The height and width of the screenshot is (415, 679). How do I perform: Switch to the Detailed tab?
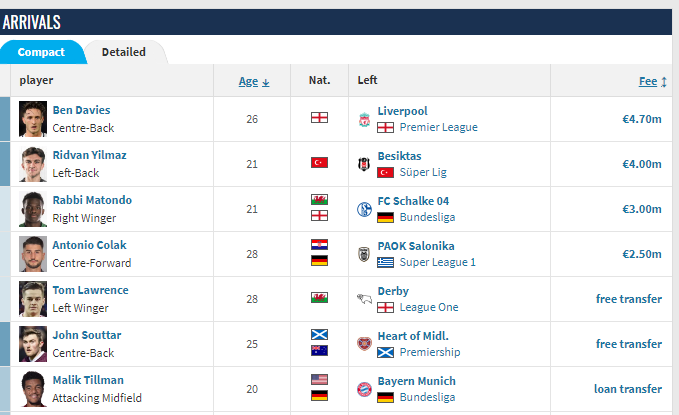pyautogui.click(x=124, y=52)
